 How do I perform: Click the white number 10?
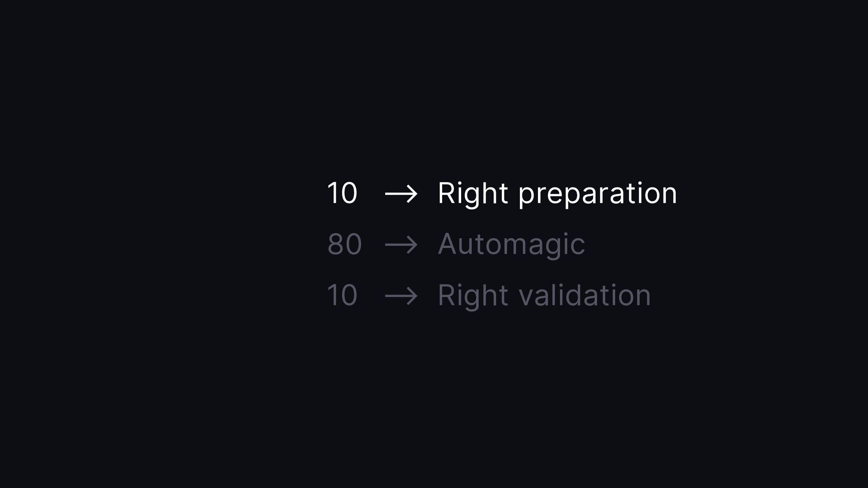pyautogui.click(x=342, y=194)
